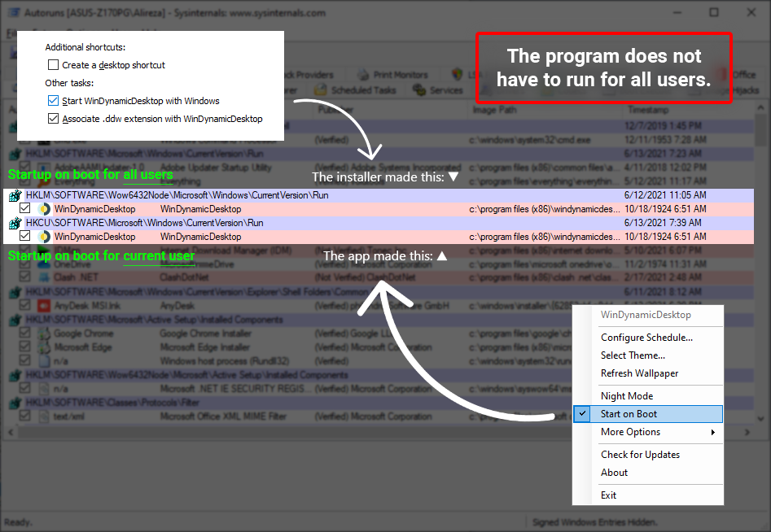Uncheck Start WinDynamicDesktop with Windows
This screenshot has height=532, width=771.
tap(53, 100)
